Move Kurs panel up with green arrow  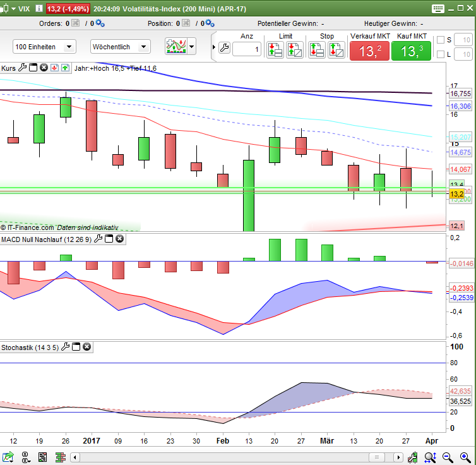pos(65,68)
